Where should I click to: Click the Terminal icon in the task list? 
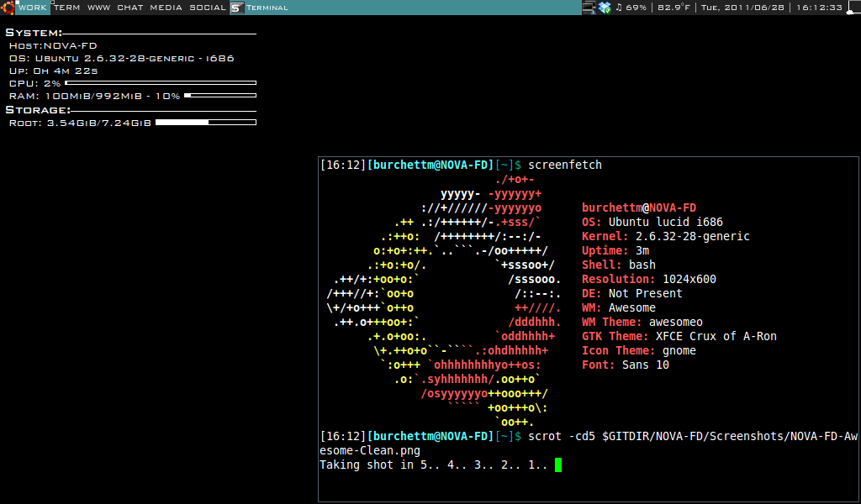click(236, 8)
